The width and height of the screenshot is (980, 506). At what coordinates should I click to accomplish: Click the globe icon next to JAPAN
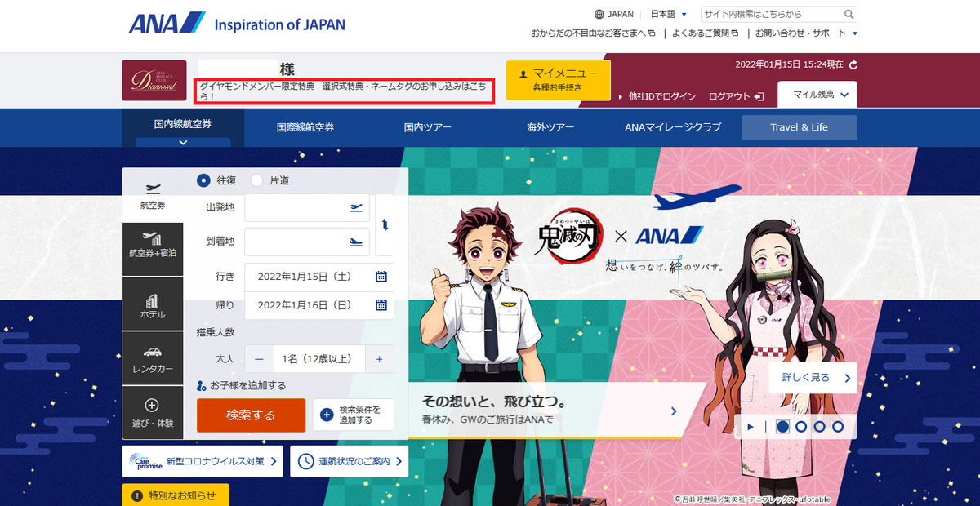click(599, 14)
